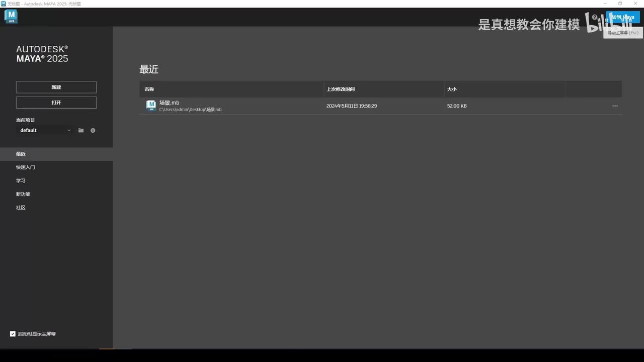The width and height of the screenshot is (644, 362).
Task: Click the 打开 button
Action: point(56,103)
